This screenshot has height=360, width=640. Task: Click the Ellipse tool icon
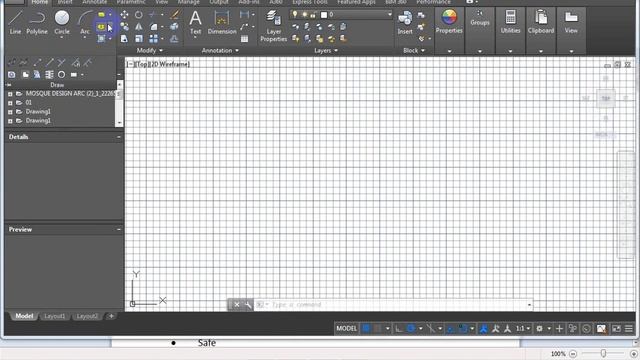[x=101, y=27]
